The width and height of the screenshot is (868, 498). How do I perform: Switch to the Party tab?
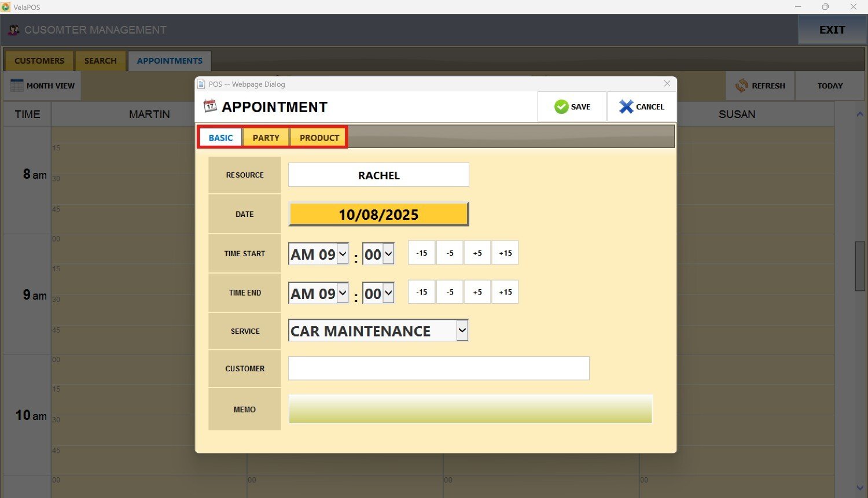pos(266,138)
